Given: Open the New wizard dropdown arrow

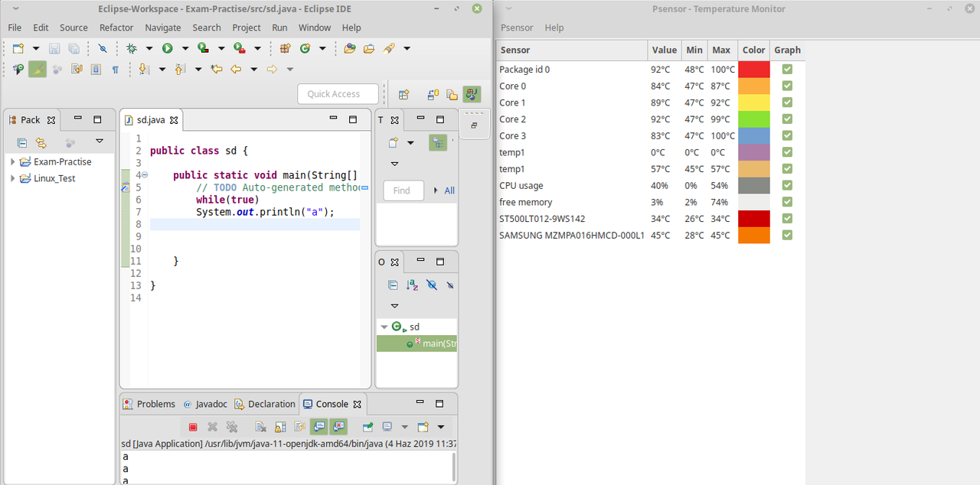Looking at the screenshot, I should pos(36,48).
